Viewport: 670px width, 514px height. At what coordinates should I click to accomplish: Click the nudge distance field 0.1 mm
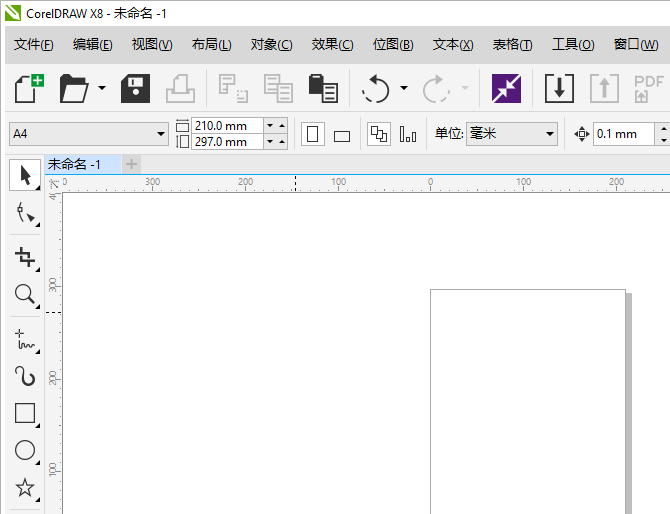coord(624,134)
